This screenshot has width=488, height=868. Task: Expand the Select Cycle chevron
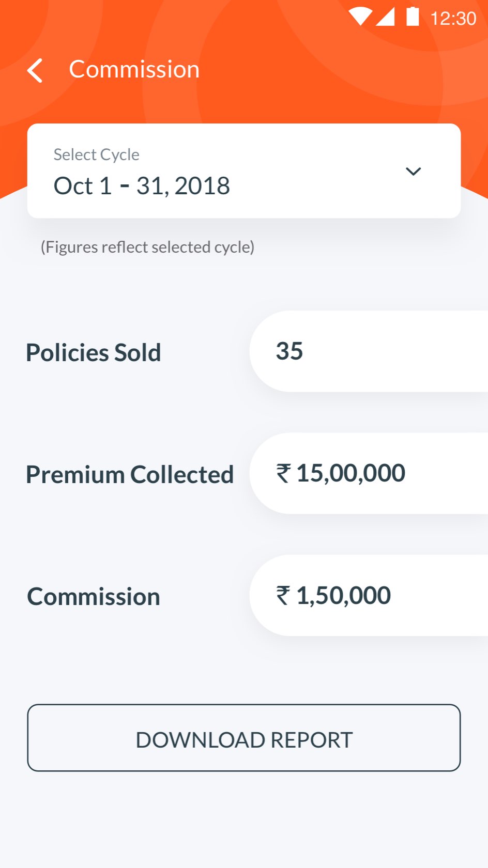click(x=414, y=171)
